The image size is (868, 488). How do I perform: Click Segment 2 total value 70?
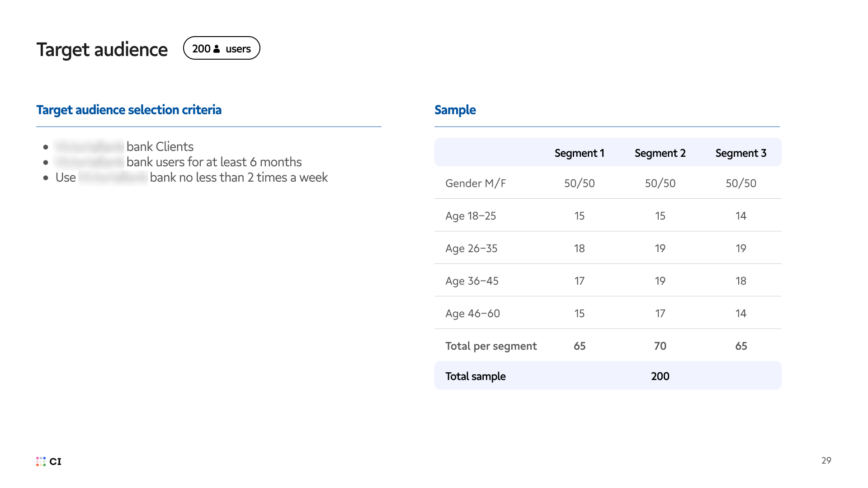(x=660, y=346)
